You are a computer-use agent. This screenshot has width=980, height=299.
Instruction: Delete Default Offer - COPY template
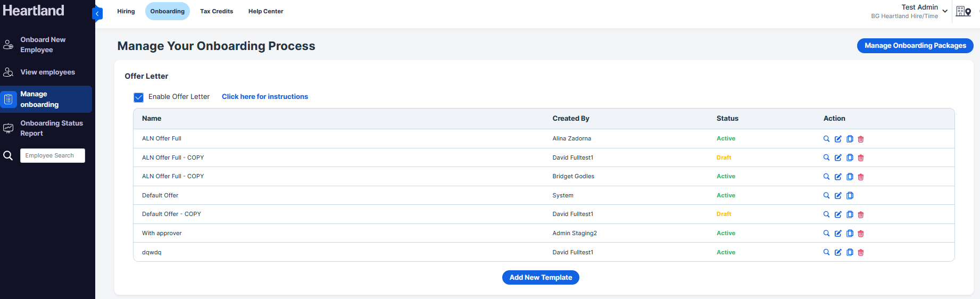tap(861, 215)
